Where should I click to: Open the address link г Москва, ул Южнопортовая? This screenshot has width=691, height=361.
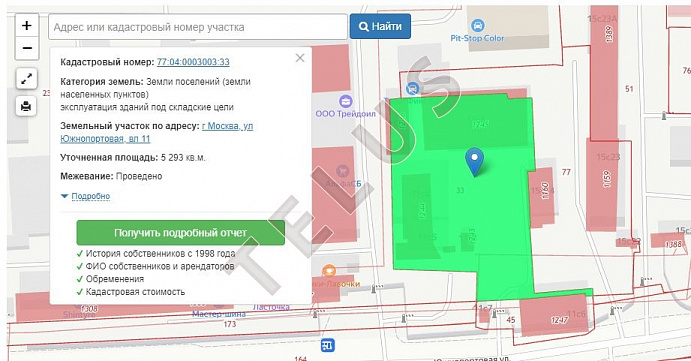(156, 132)
